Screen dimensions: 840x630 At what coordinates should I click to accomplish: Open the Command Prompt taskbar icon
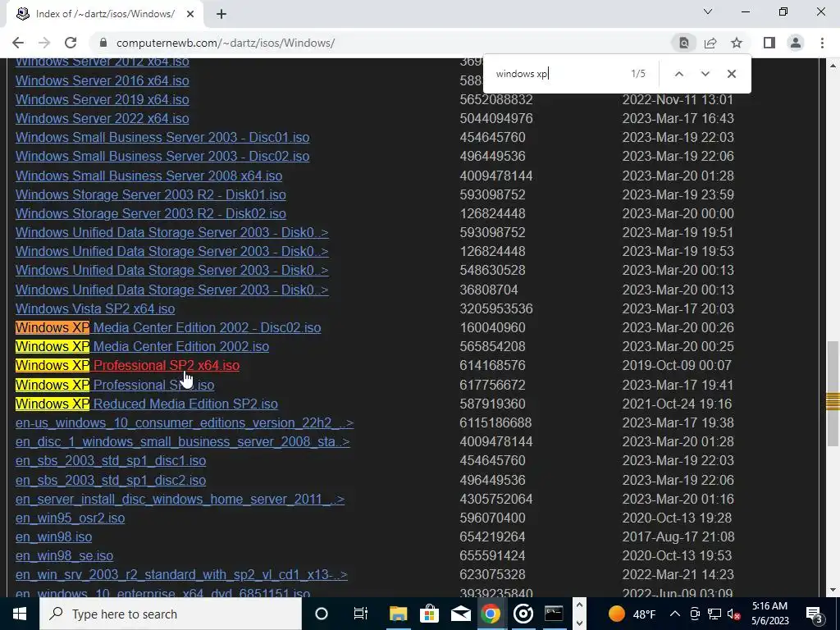pos(554,614)
